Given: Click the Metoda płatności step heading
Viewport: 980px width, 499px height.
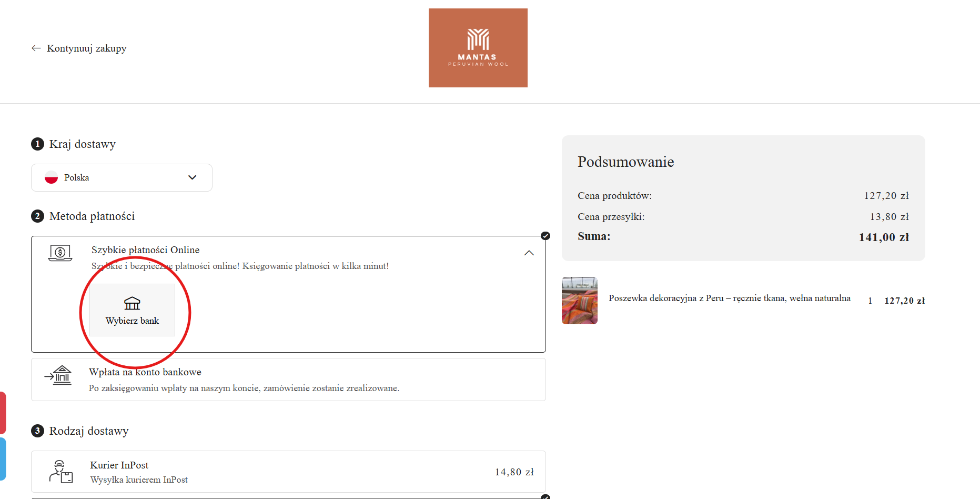Looking at the screenshot, I should tap(92, 216).
